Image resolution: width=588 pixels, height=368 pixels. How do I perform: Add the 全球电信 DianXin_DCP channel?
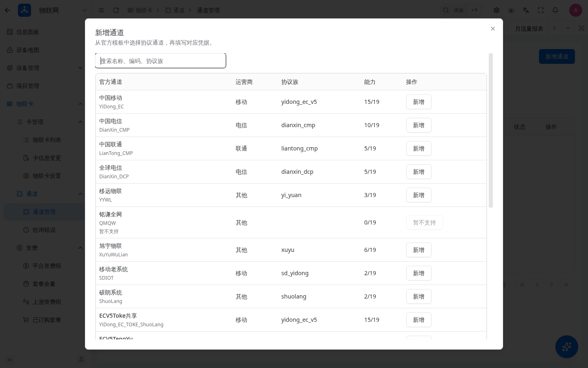(419, 172)
